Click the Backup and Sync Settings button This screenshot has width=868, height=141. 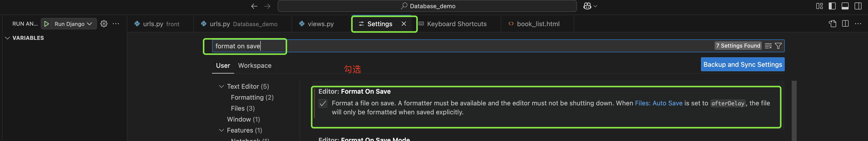click(742, 65)
